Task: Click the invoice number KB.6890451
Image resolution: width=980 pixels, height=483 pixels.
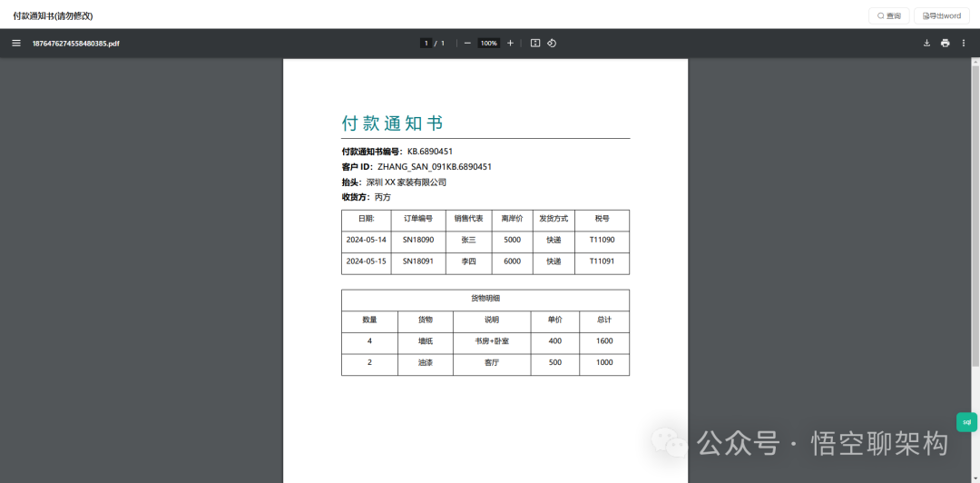Action: (430, 152)
